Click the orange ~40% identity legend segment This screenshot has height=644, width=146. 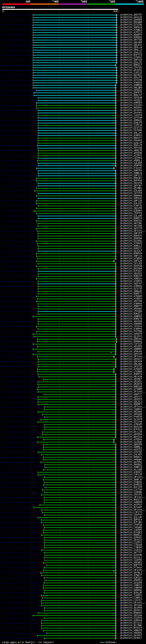pos(45,4)
